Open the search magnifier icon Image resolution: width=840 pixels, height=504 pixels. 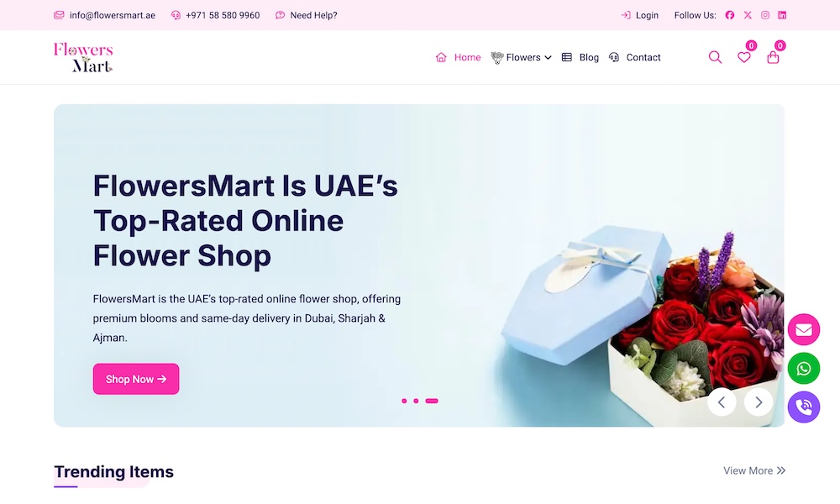click(715, 57)
